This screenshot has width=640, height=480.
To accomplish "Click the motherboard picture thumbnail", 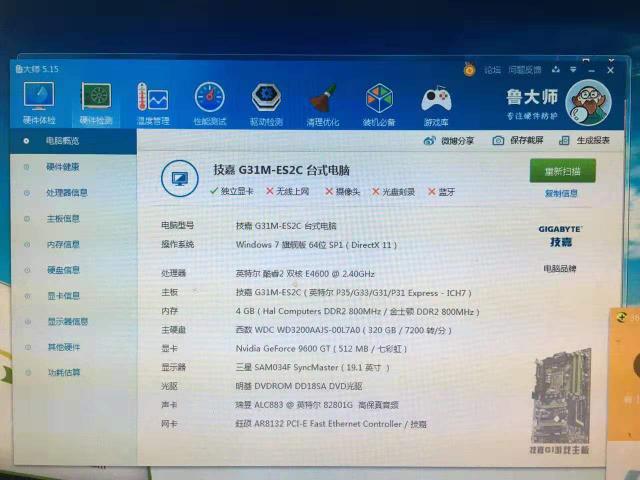I will (562, 396).
